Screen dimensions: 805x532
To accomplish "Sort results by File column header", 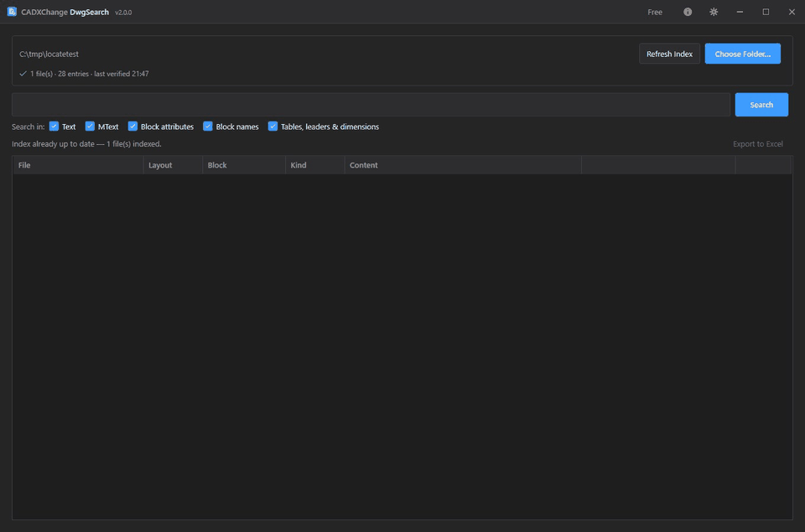I will click(x=78, y=165).
